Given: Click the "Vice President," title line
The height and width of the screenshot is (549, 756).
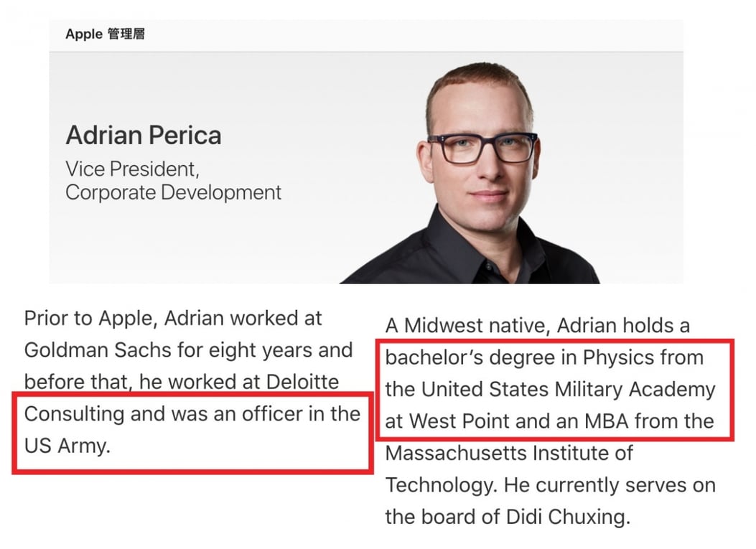Looking at the screenshot, I should 132,169.
